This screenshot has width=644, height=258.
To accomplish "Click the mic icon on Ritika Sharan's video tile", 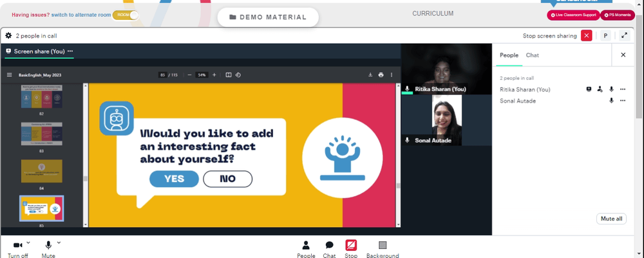I will pos(408,88).
